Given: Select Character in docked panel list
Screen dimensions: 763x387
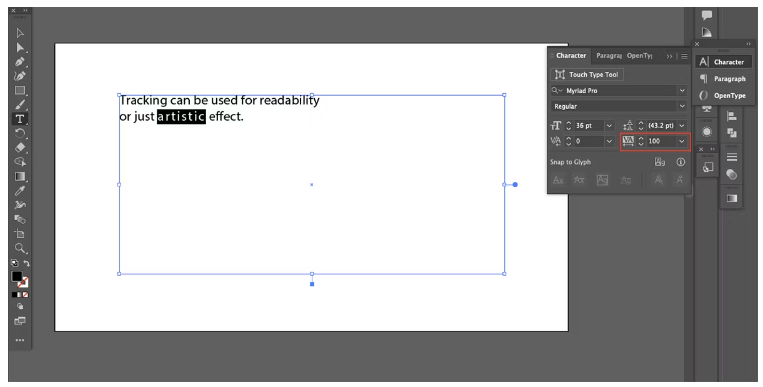Looking at the screenshot, I should pos(723,62).
